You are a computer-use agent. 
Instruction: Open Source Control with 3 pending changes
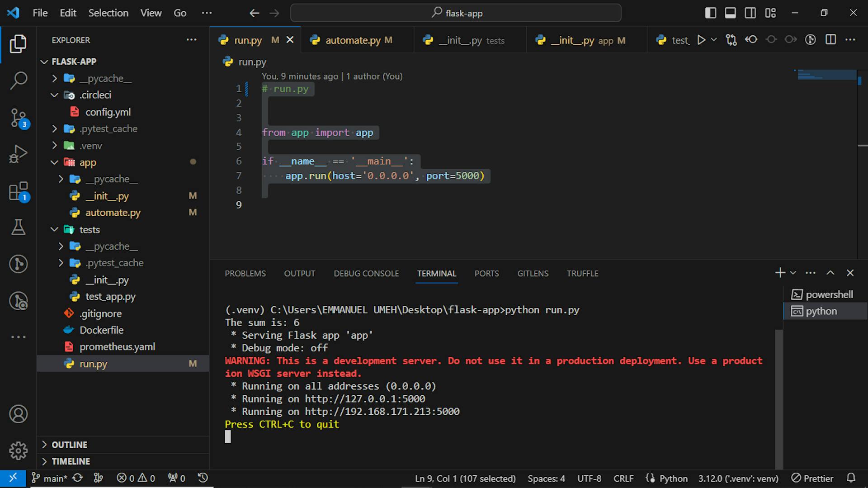[18, 118]
